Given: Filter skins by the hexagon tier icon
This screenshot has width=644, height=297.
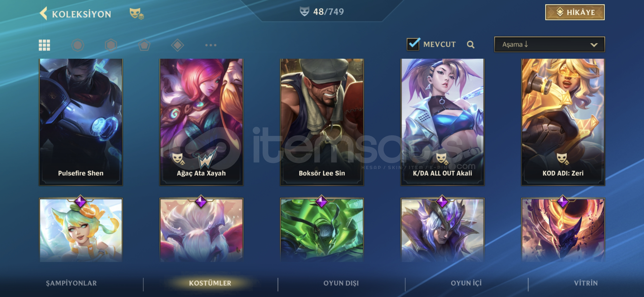Looking at the screenshot, I should coord(111,45).
